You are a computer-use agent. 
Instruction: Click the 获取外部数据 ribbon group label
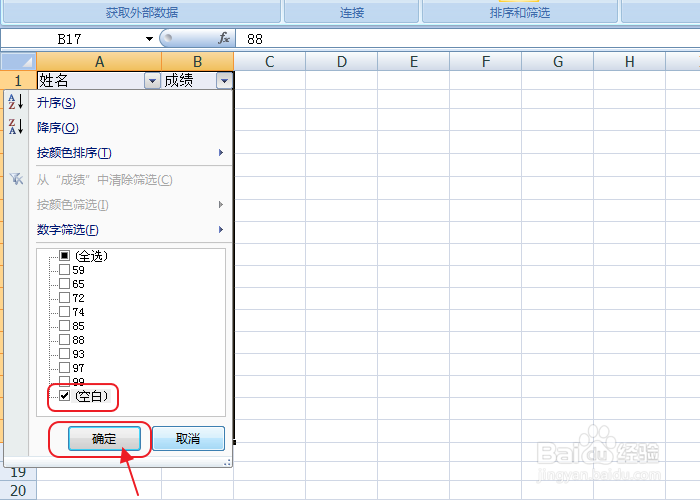142,12
